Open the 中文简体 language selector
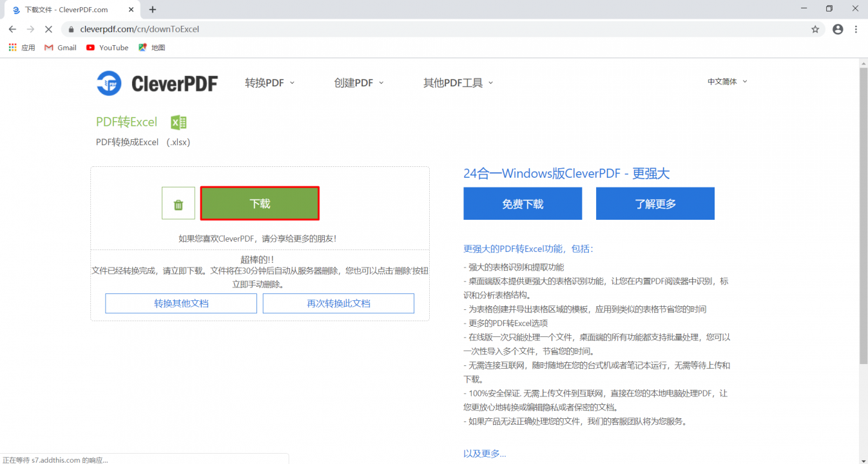The image size is (868, 464). tap(728, 82)
